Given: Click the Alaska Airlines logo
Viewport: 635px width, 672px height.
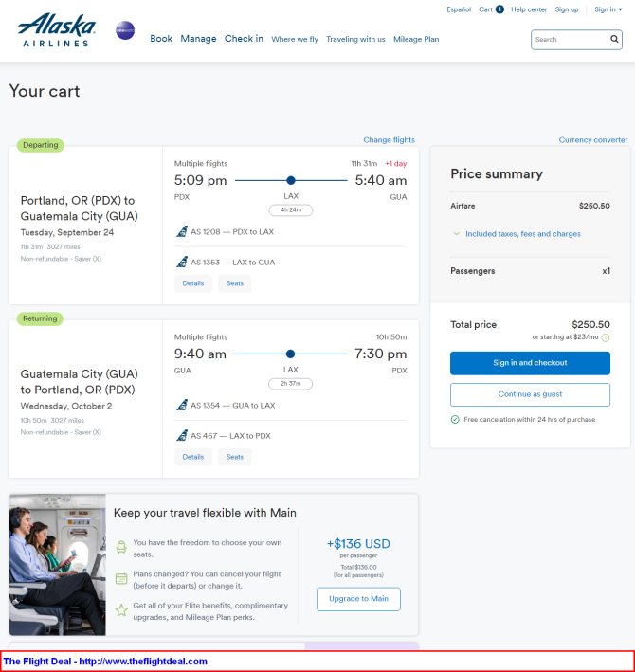Looking at the screenshot, I should click(57, 30).
